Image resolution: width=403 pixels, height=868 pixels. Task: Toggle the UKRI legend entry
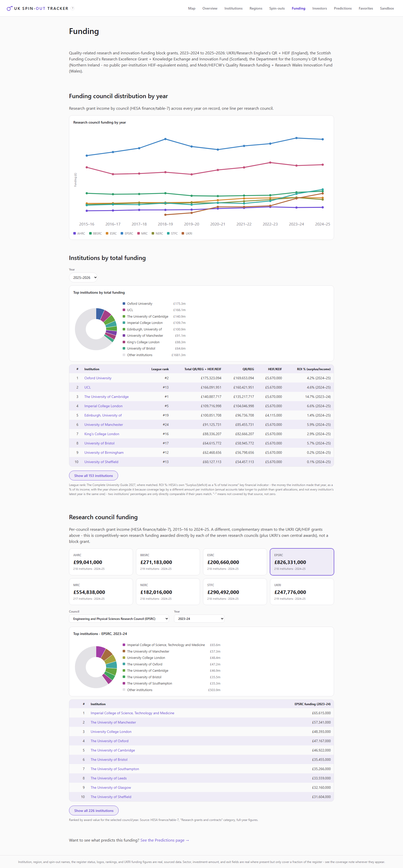187,234
